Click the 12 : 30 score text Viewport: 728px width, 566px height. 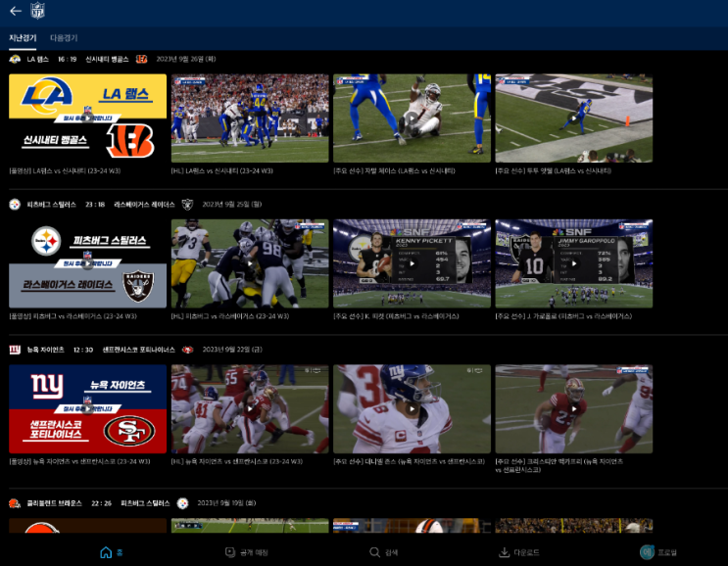[83, 350]
